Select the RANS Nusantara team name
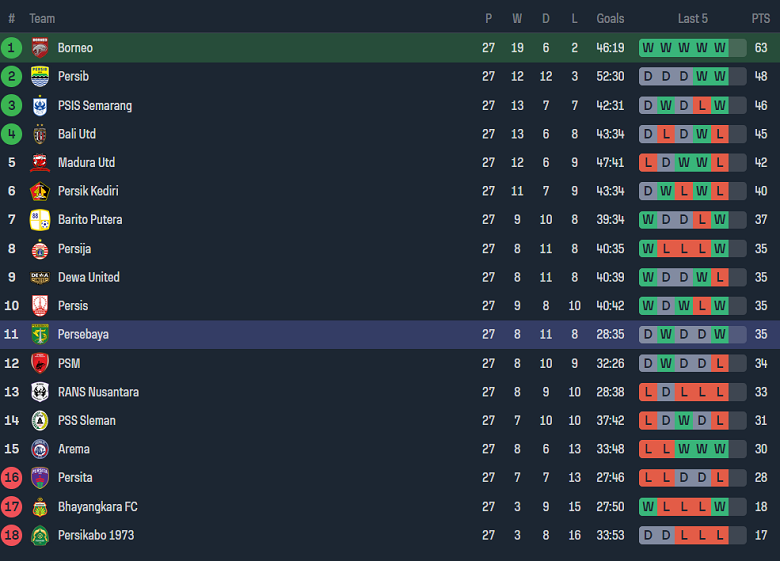This screenshot has height=561, width=780. coord(98,392)
